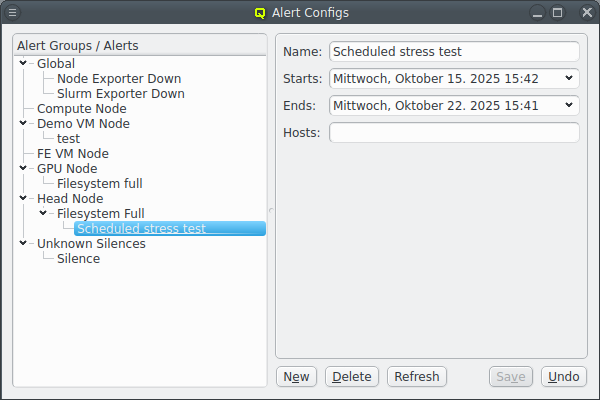This screenshot has height=400, width=600.
Task: Minimize the Alert Configs window
Action: 537,13
